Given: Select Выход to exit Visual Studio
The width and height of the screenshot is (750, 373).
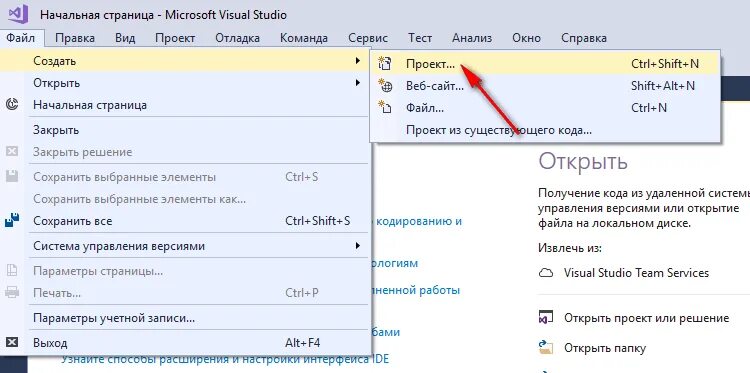Looking at the screenshot, I should click(186, 343).
